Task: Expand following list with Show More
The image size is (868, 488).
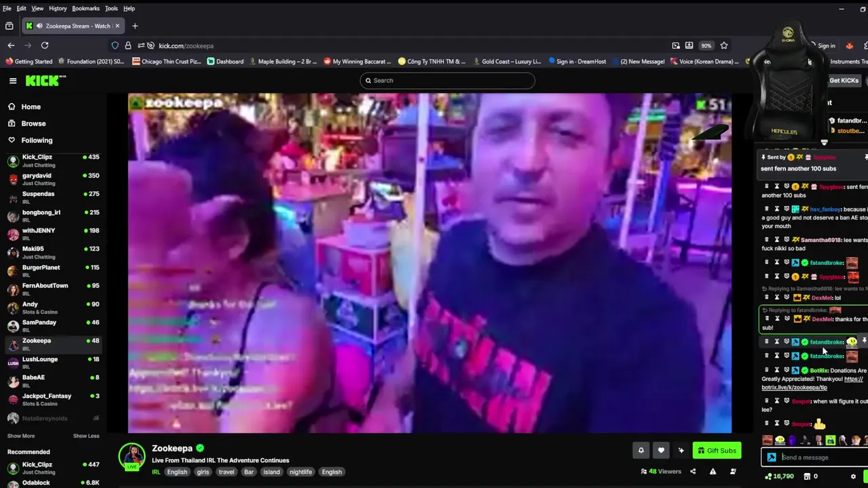Action: (21, 436)
